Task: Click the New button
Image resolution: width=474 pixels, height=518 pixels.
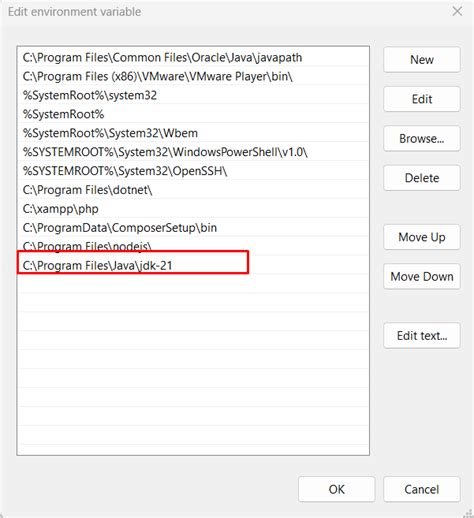Action: (422, 60)
